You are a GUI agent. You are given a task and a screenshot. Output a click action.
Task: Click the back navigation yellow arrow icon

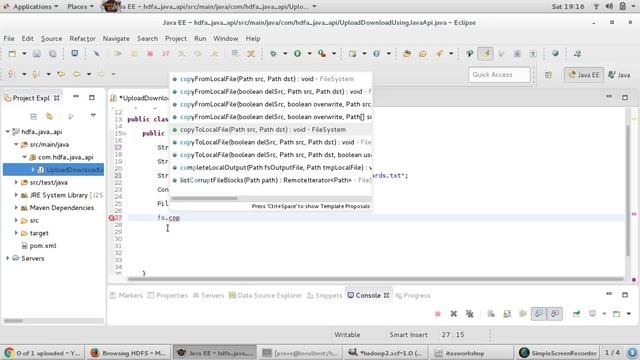(77, 74)
